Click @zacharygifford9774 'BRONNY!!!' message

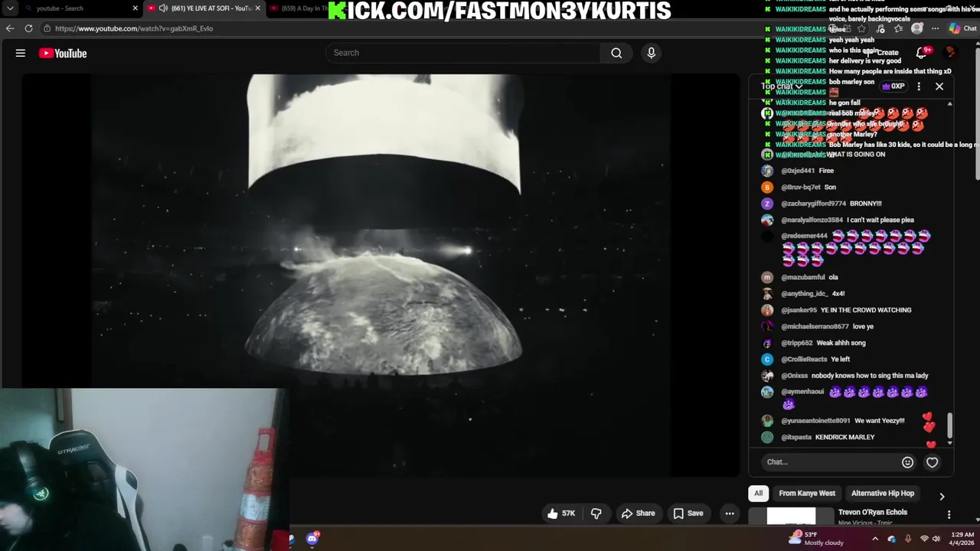point(866,204)
